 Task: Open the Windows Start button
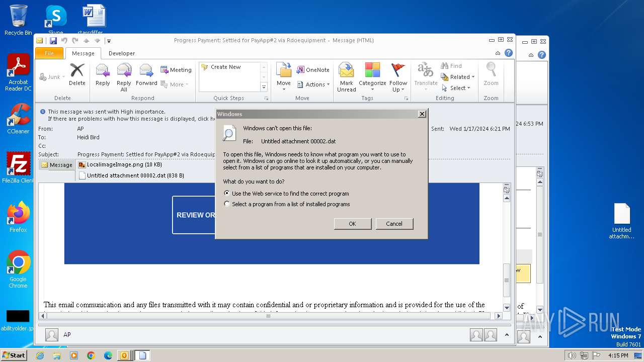(14, 355)
